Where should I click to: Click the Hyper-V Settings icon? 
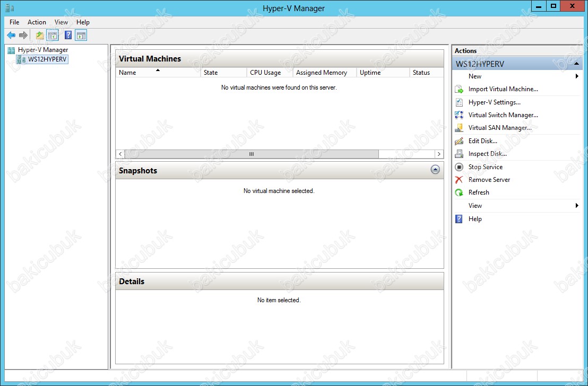coord(459,102)
